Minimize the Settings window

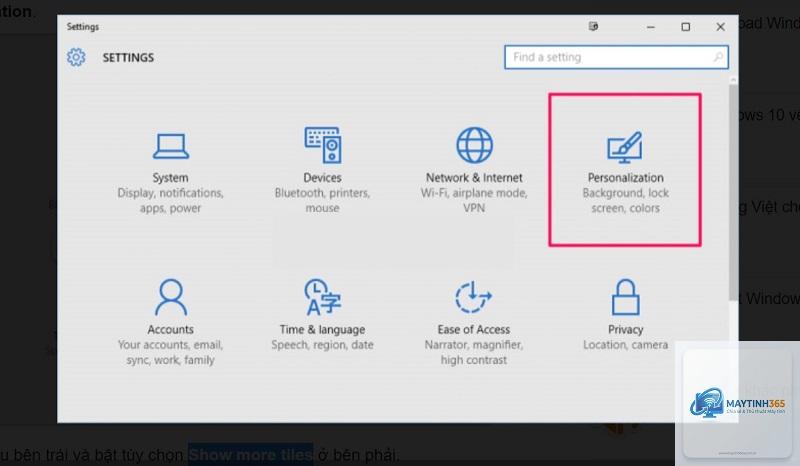point(651,27)
